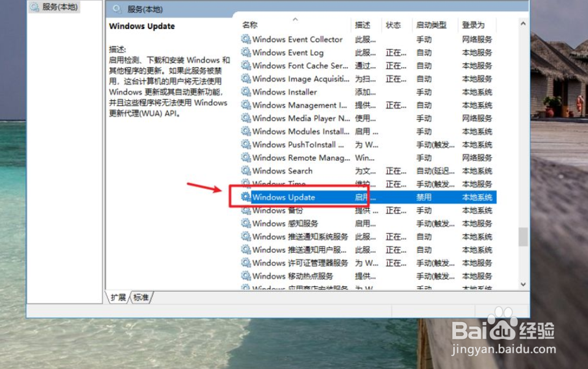Click 本地系统 login value in Windows Update row

(477, 197)
